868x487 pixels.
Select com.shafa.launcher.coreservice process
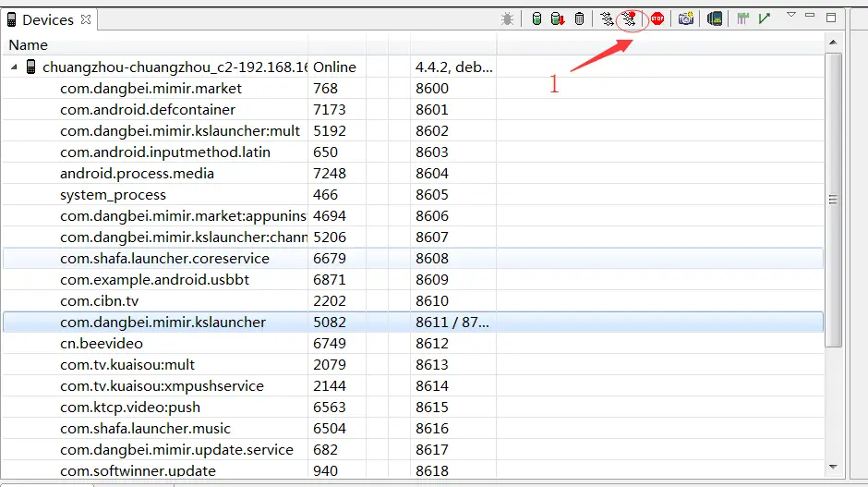413,258
